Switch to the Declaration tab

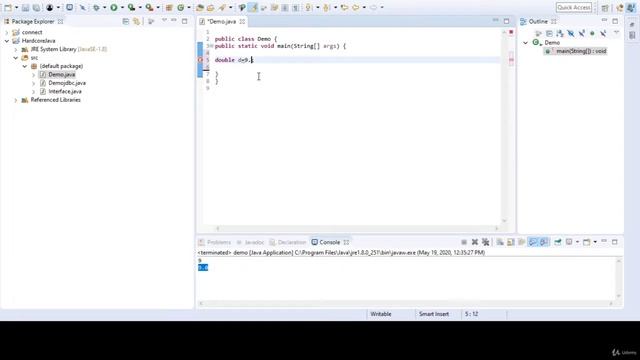288,242
